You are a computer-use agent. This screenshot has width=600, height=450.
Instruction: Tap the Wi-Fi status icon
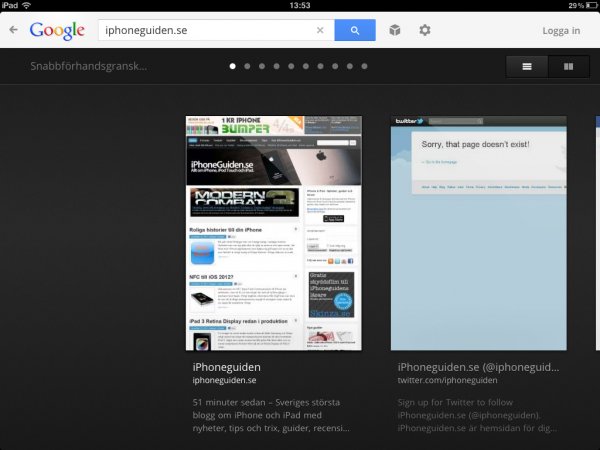coord(26,5)
